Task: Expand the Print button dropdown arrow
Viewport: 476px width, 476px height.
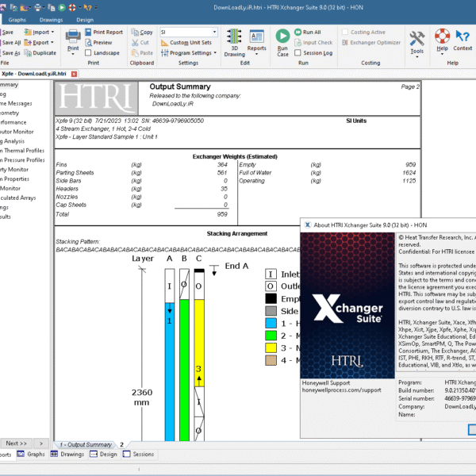Action: pos(73,54)
